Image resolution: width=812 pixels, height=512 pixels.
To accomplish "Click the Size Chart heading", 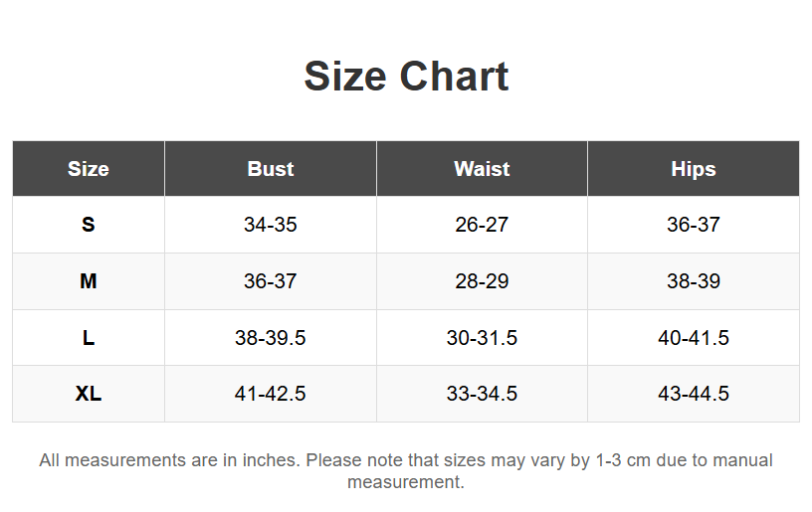I will point(406,77).
